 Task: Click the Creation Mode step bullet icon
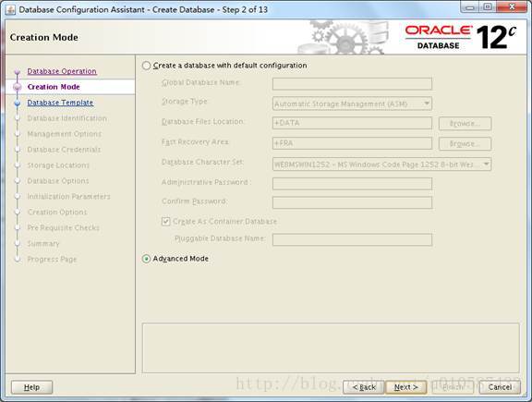pyautogui.click(x=18, y=87)
